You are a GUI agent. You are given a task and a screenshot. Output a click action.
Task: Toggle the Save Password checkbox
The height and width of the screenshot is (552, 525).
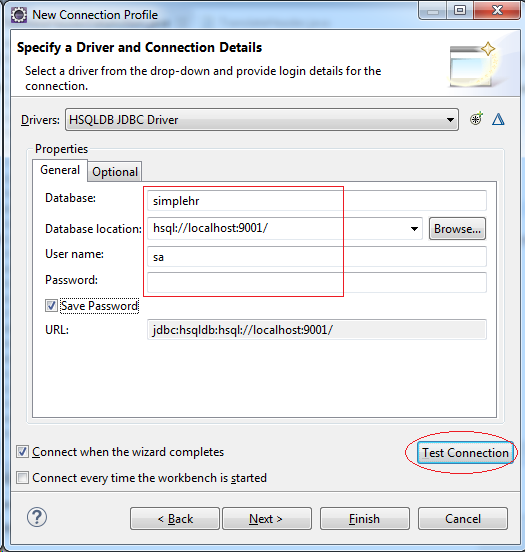[x=51, y=306]
